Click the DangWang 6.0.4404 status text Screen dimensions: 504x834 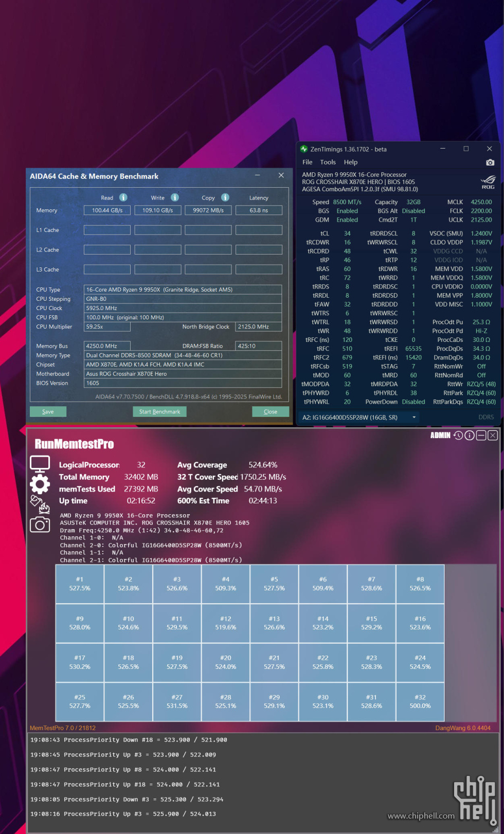[x=463, y=728]
